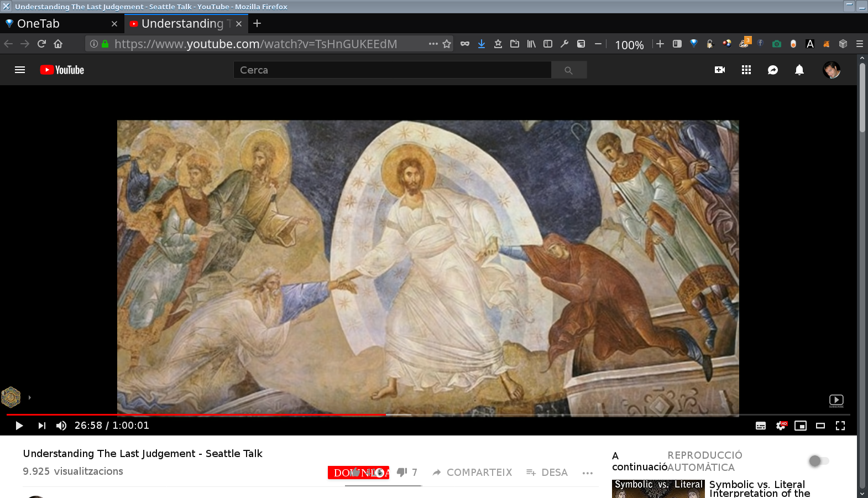This screenshot has width=868, height=498.
Task: Open the notifications bell
Action: [x=799, y=70]
